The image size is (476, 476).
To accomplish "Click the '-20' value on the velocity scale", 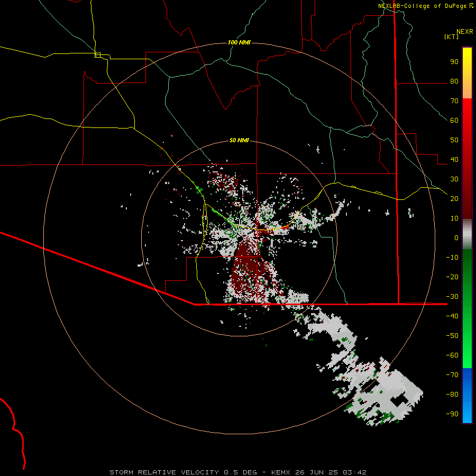I will pos(452,277).
